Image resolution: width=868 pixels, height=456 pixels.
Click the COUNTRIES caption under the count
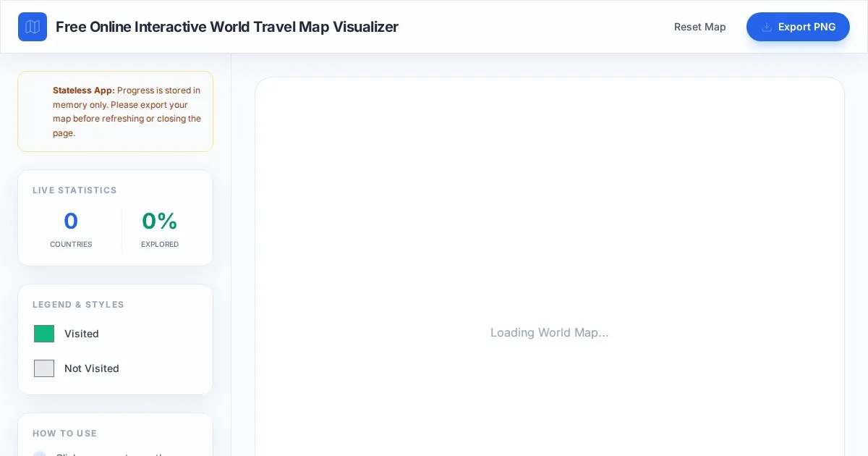(71, 245)
